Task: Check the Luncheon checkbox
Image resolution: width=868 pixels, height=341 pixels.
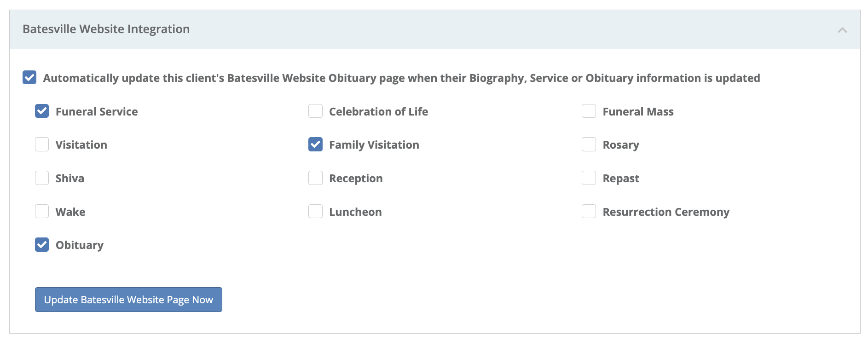Action: 315,211
